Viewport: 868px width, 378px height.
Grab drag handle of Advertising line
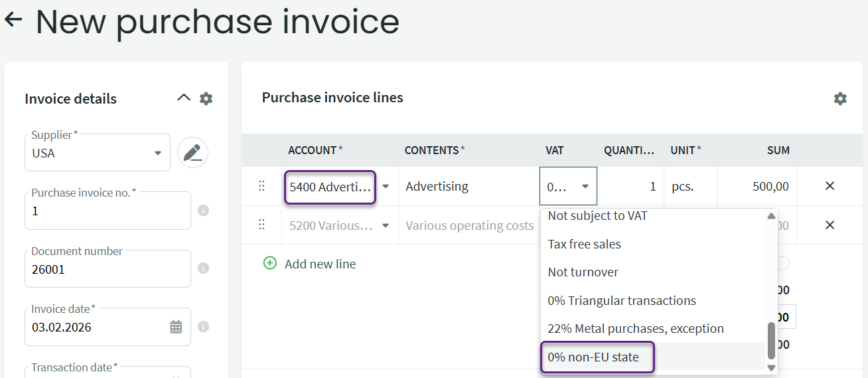click(261, 186)
